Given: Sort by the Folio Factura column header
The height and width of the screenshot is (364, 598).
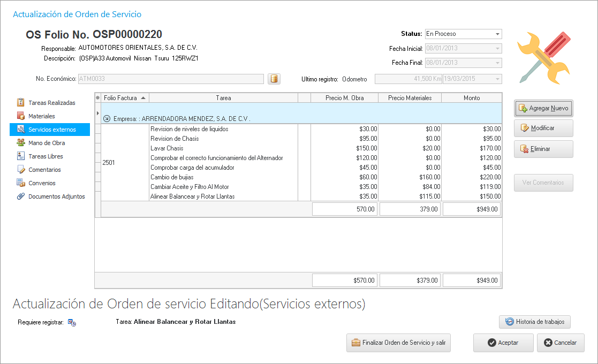Looking at the screenshot, I should pos(125,98).
